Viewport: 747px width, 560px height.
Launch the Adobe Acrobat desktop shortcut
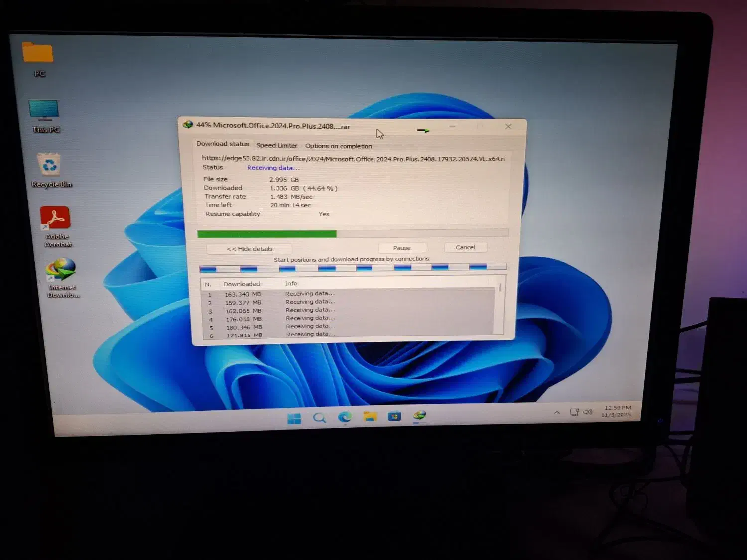(x=55, y=219)
